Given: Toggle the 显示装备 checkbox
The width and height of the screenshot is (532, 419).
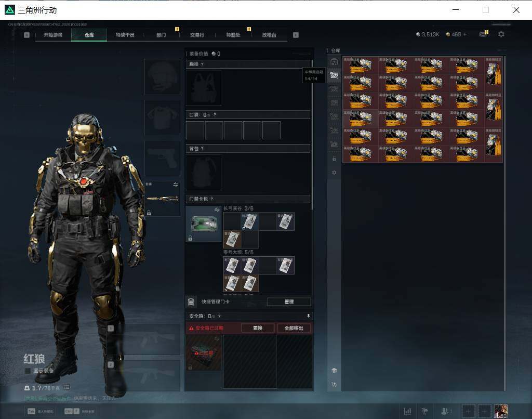Looking at the screenshot, I should pyautogui.click(x=28, y=371).
